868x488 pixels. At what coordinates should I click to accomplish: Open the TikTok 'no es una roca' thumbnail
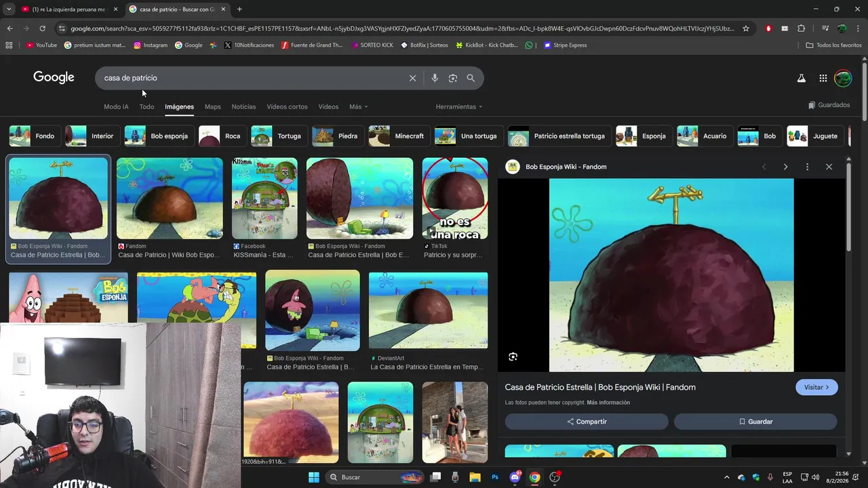click(x=454, y=199)
